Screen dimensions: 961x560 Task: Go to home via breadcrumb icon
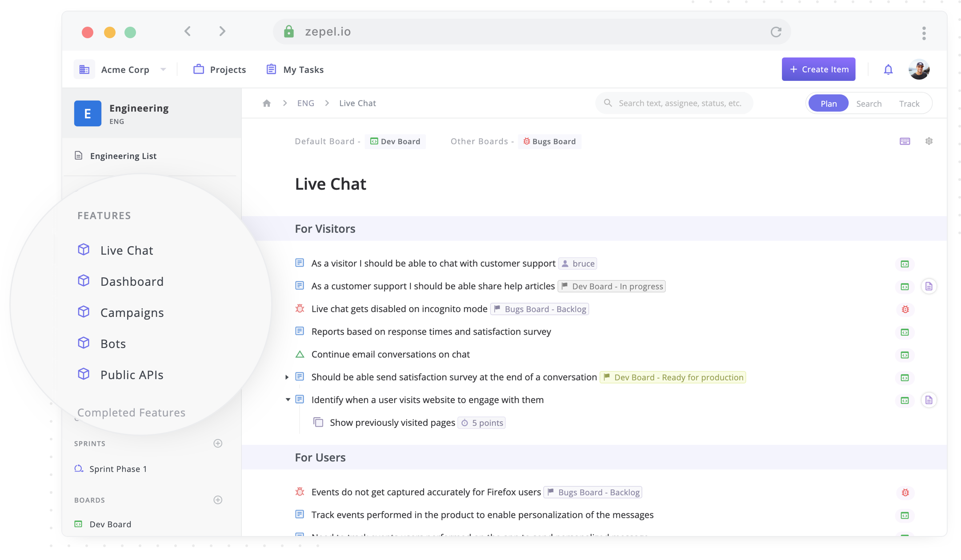pyautogui.click(x=267, y=103)
